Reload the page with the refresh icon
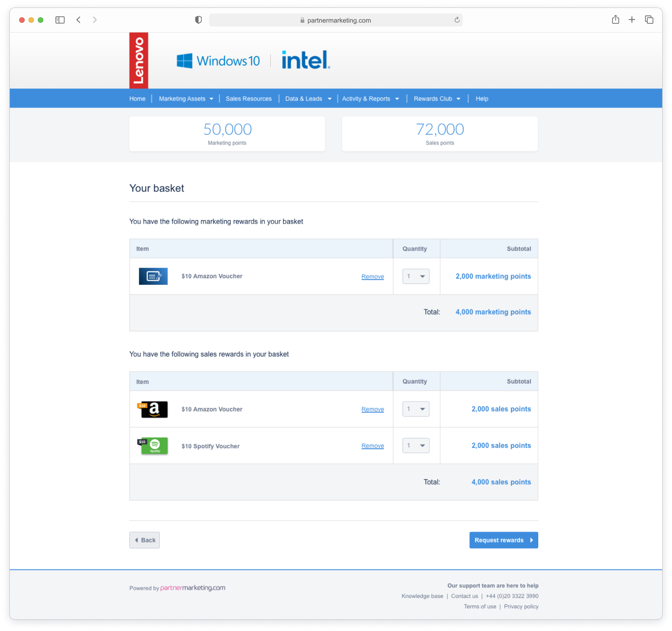This screenshot has height=631, width=672. (457, 20)
